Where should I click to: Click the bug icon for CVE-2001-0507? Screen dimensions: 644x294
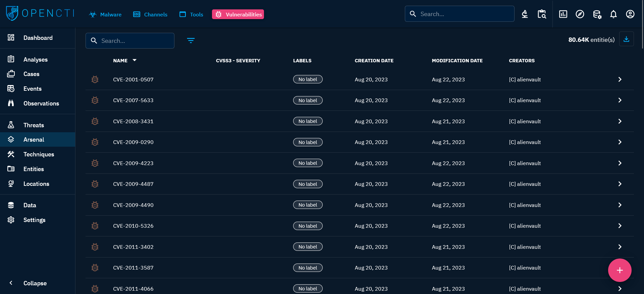click(x=95, y=79)
